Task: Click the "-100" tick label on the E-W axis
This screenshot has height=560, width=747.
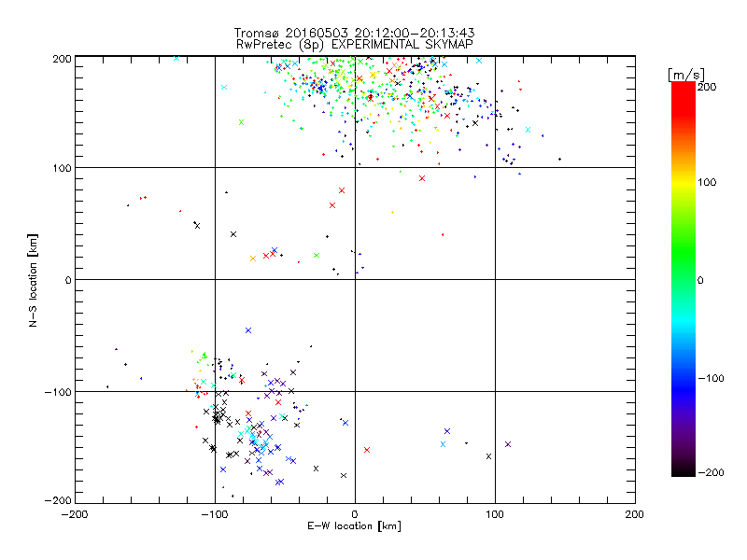Action: point(215,514)
